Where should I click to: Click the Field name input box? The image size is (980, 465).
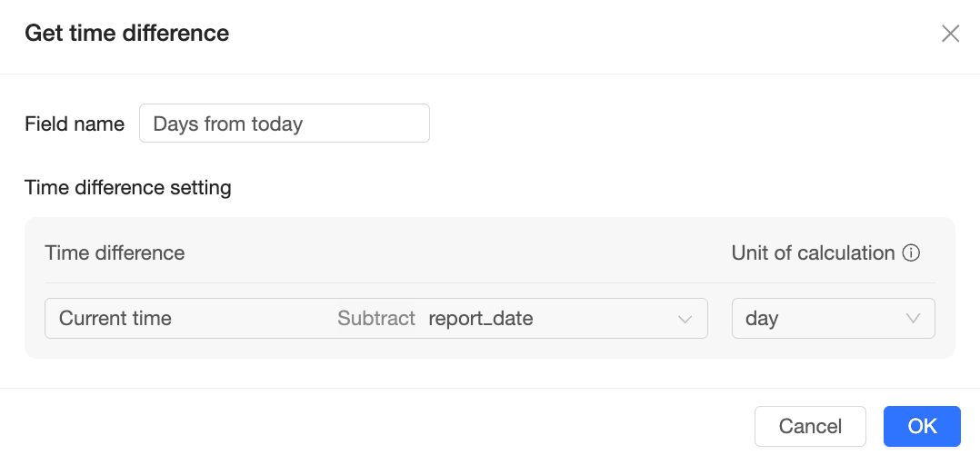(x=284, y=124)
